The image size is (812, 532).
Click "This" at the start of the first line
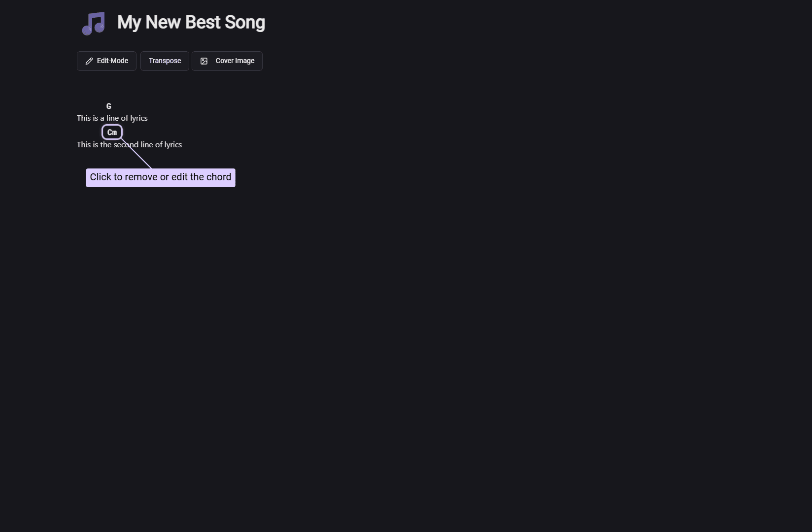click(84, 118)
